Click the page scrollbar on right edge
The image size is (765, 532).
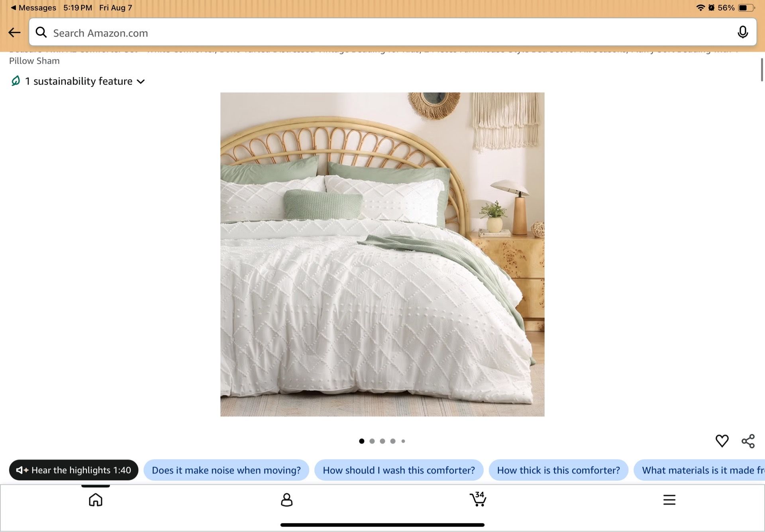[762, 70]
